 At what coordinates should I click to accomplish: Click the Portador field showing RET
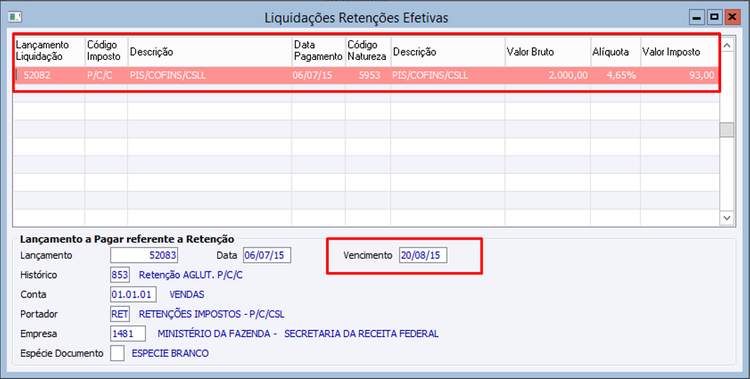[120, 314]
